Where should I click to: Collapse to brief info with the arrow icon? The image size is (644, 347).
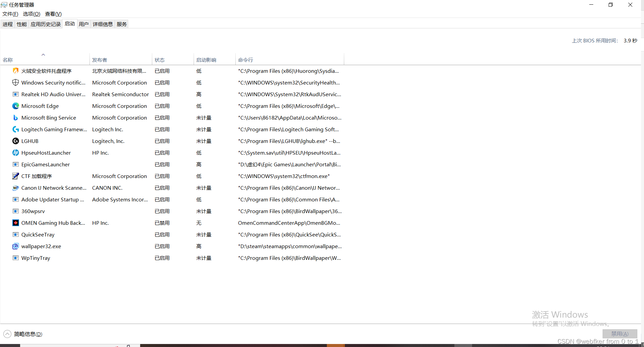tap(7, 334)
